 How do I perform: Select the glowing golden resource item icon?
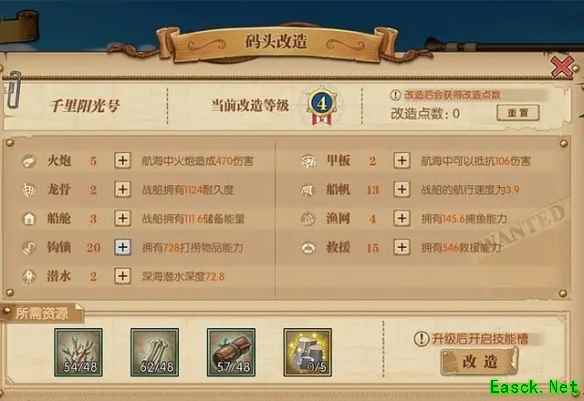tap(308, 352)
